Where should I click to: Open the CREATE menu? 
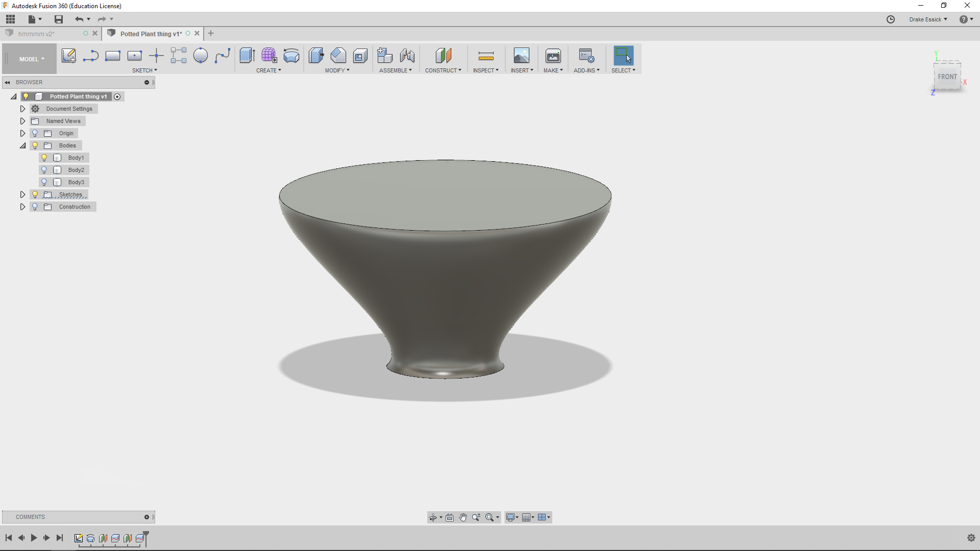[x=268, y=70]
